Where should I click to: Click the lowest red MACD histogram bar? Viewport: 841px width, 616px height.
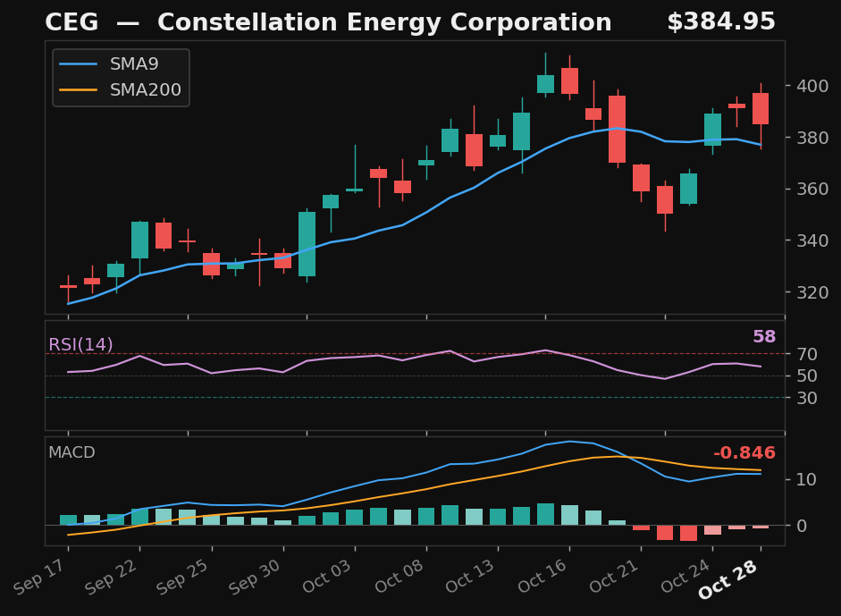click(689, 534)
